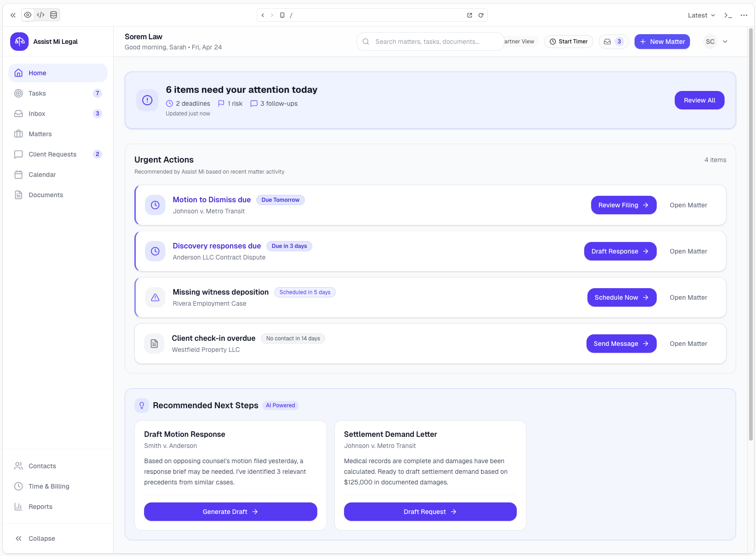The height and width of the screenshot is (556, 756).
Task: Hide the panel with double chevron icon
Action: point(13,15)
